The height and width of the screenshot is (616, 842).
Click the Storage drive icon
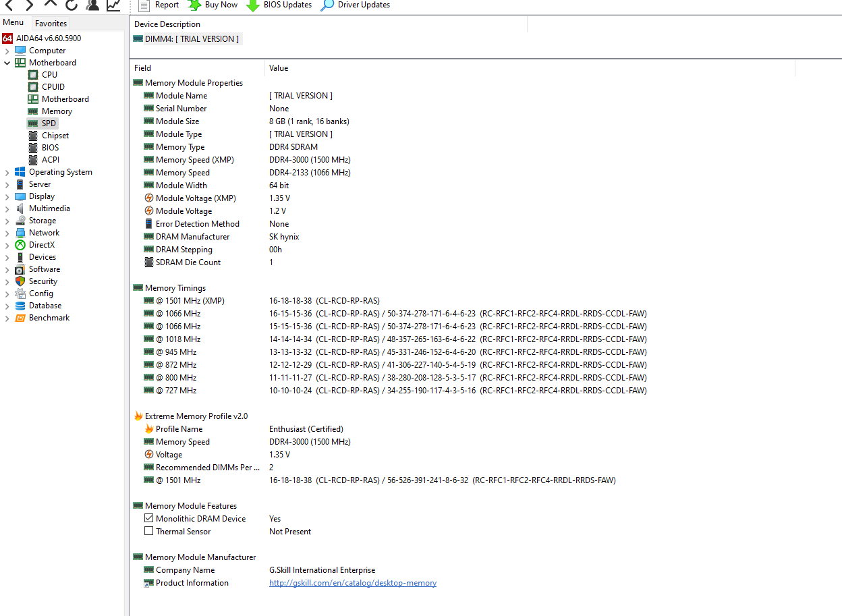20,221
